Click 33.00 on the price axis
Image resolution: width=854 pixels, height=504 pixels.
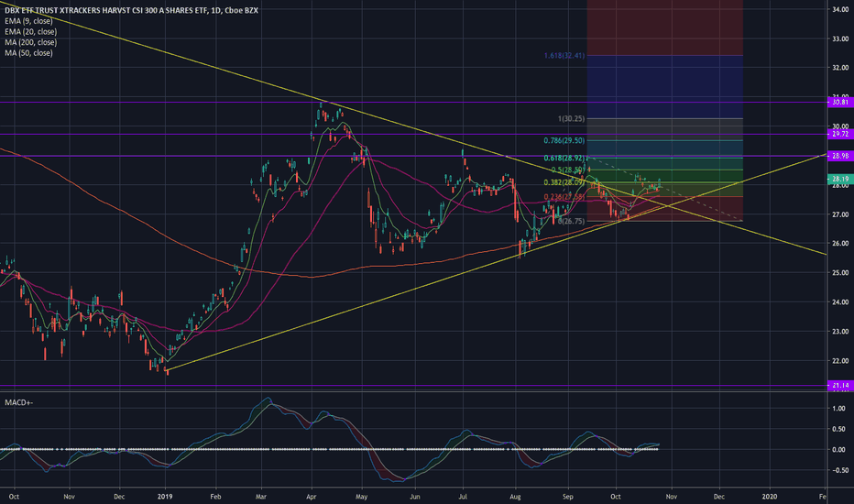pos(840,38)
